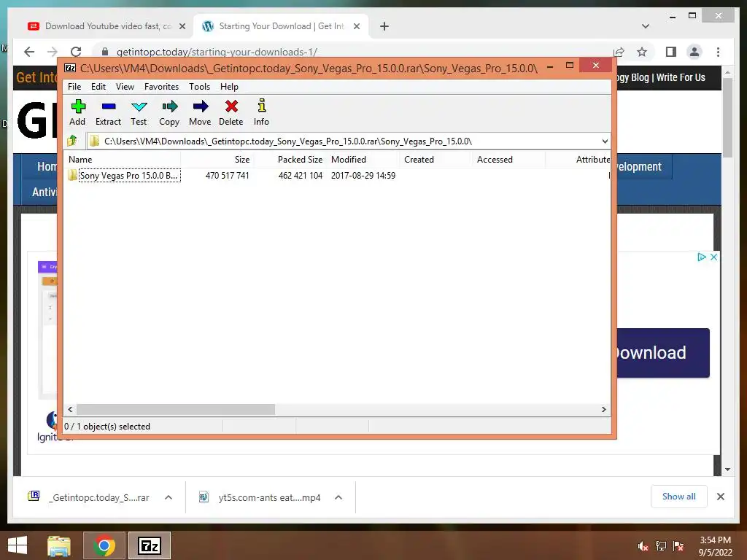
Task: Share this page icon in Chrome
Action: (x=619, y=52)
